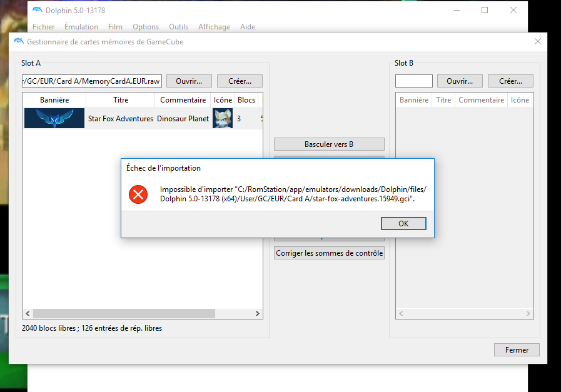The width and height of the screenshot is (561, 392).
Task: Click the Fermer button
Action: click(517, 349)
